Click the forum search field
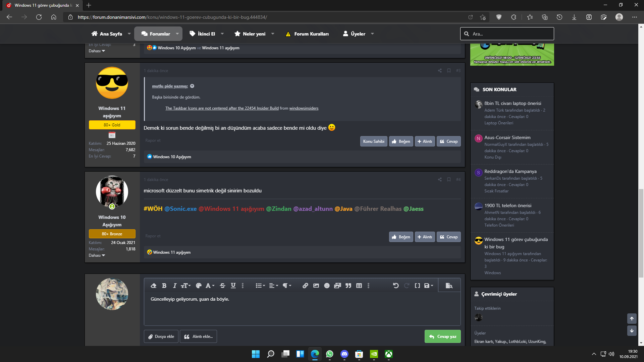The width and height of the screenshot is (644, 362). coord(510,34)
